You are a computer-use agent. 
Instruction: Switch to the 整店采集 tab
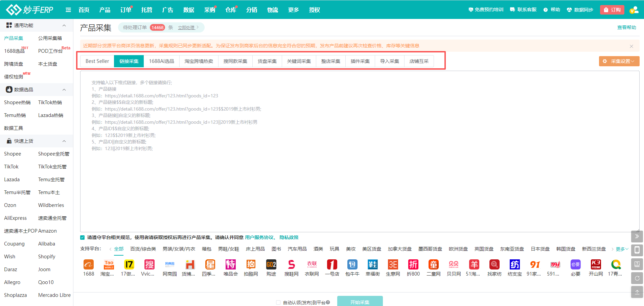click(x=331, y=61)
